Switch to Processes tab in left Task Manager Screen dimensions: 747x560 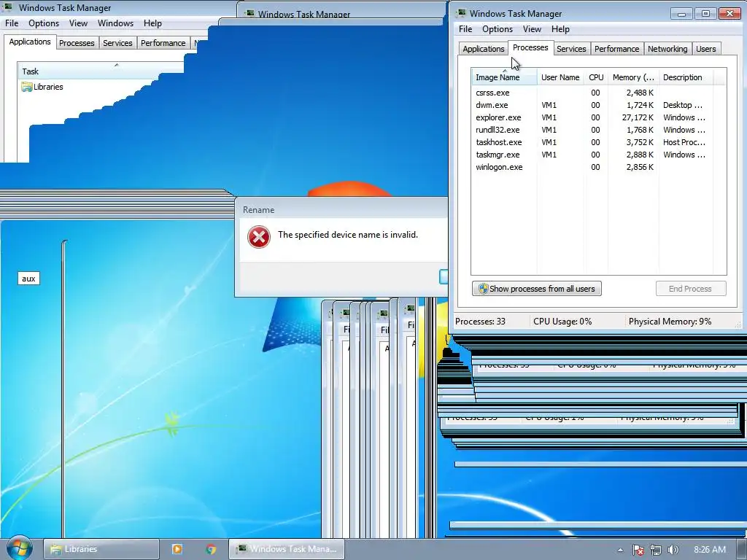click(x=76, y=43)
